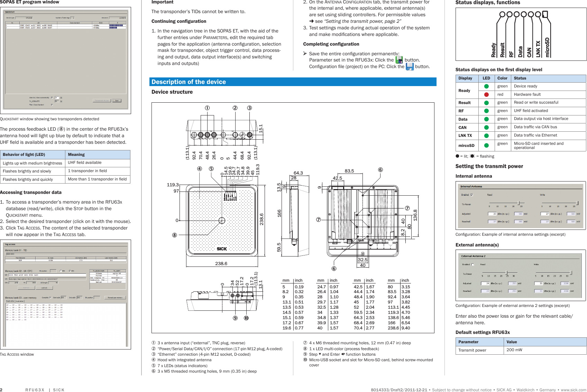Click the 'TAG ACCESS window' caption

point(17,354)
